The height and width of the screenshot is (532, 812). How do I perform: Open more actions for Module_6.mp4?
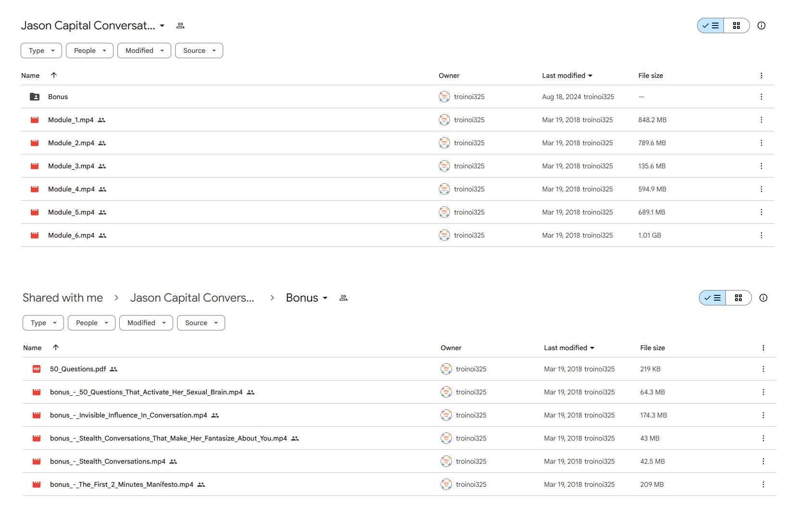pyautogui.click(x=761, y=235)
